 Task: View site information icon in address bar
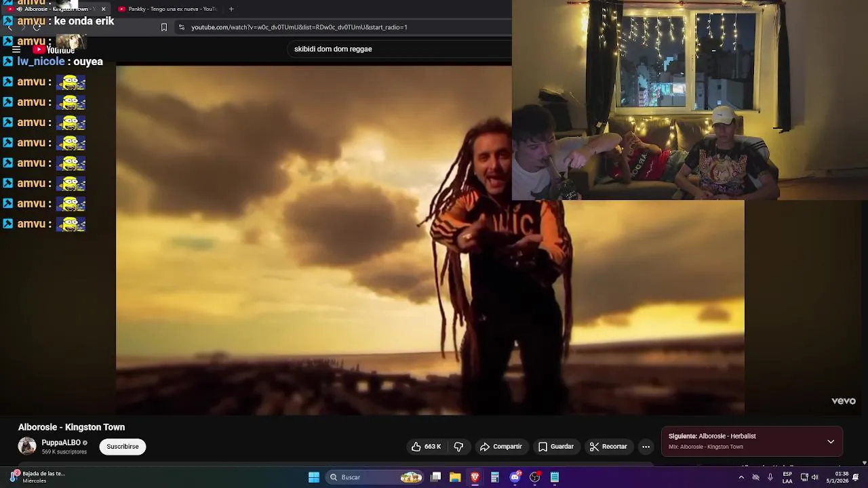tap(181, 27)
